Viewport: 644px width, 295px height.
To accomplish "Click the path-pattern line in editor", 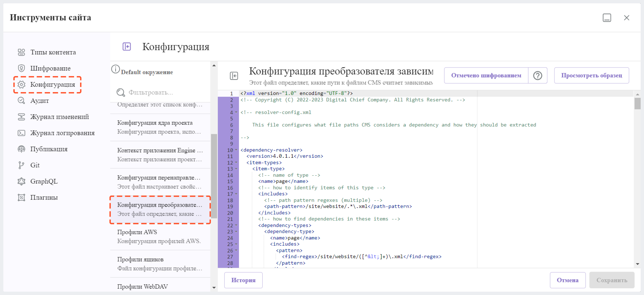I will [x=338, y=206].
